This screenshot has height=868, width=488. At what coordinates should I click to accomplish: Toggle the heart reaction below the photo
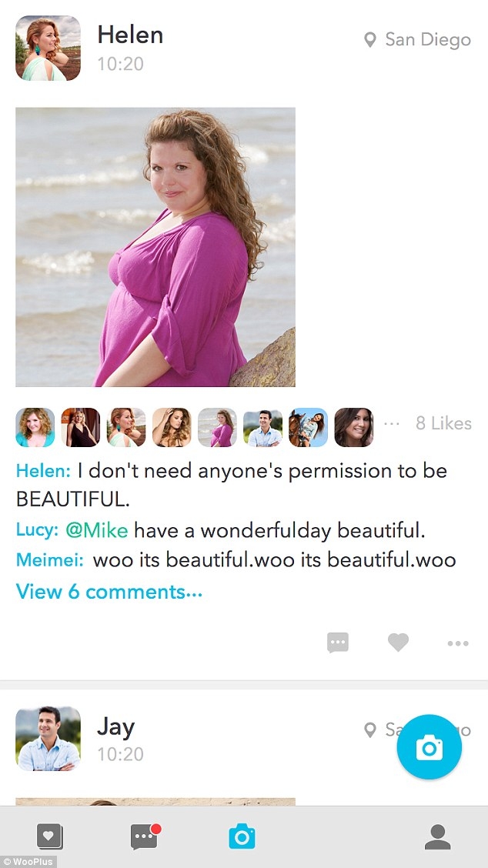[398, 643]
